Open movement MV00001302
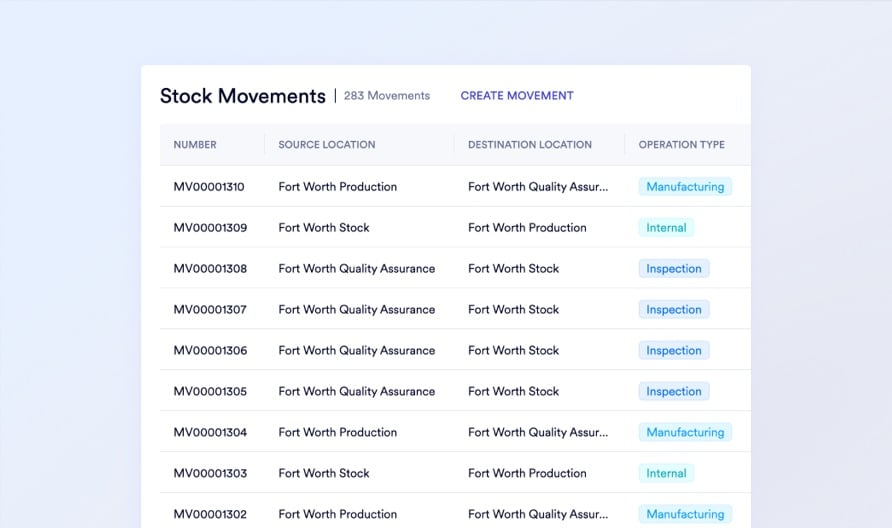892x528 pixels. (x=210, y=514)
